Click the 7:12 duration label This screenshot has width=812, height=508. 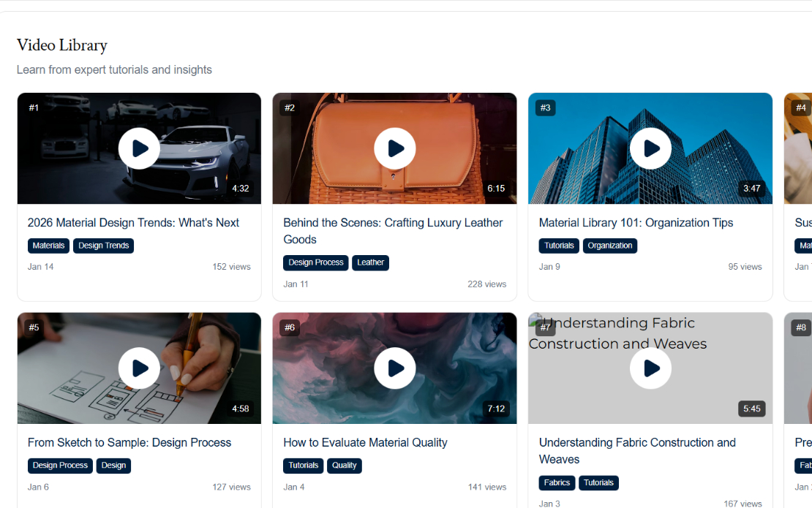[496, 409]
